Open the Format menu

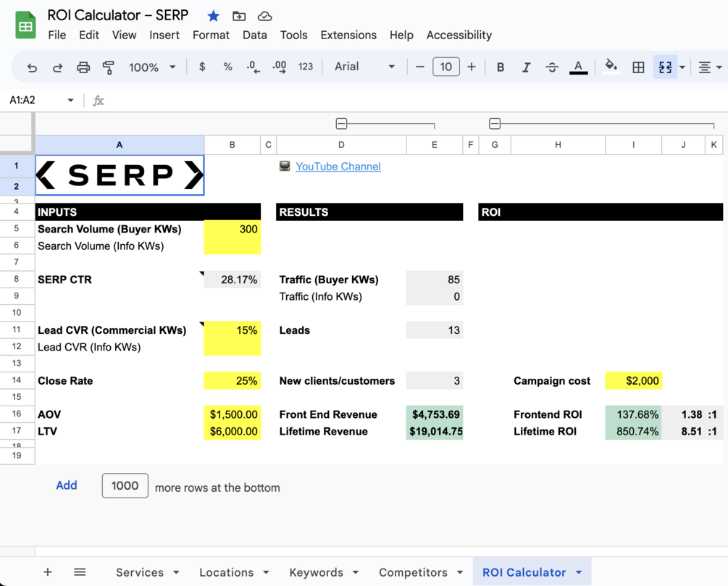212,35
